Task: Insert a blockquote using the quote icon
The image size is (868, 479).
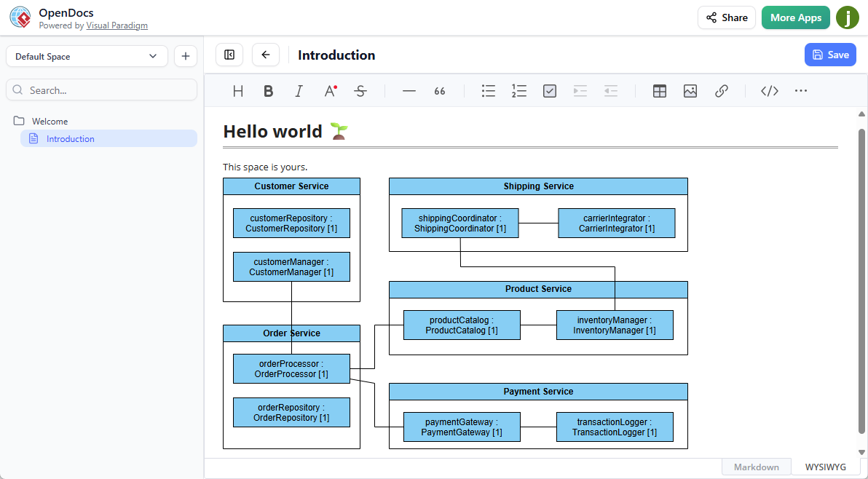Action: click(x=439, y=90)
